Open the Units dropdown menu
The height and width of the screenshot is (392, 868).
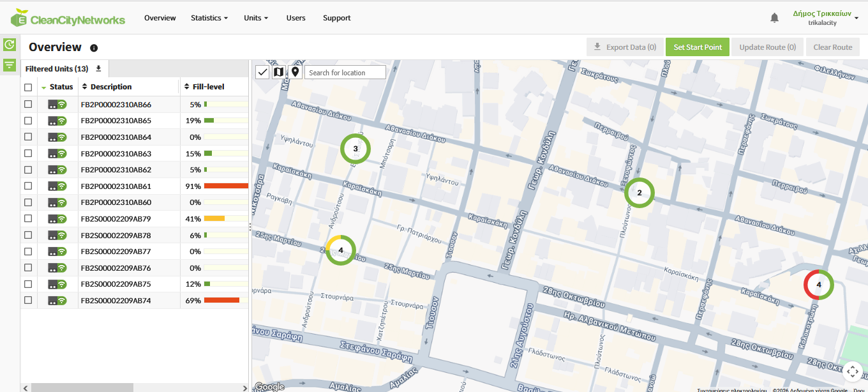[x=255, y=18]
